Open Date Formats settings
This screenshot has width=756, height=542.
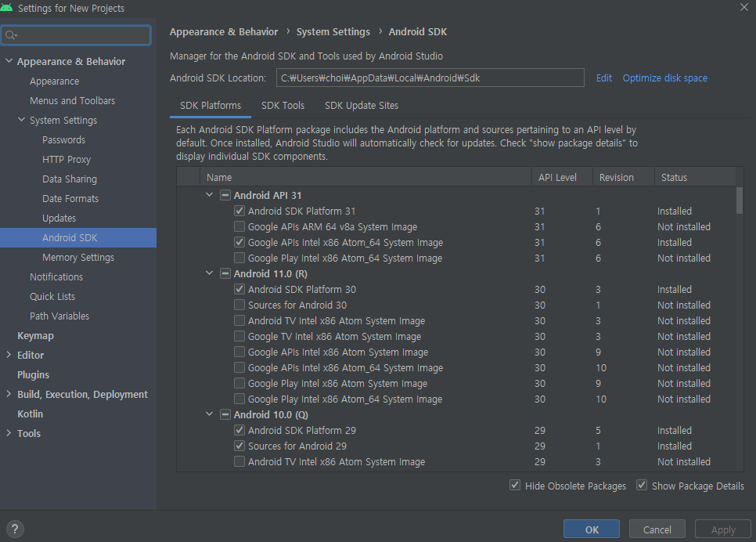coord(70,198)
